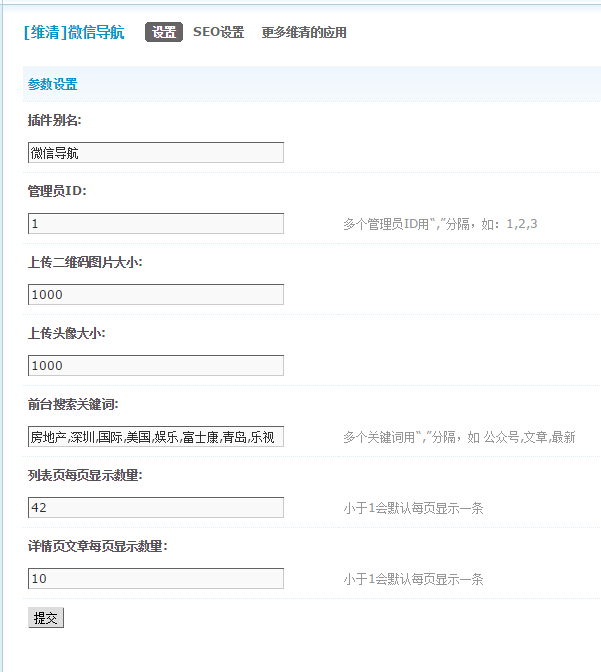Open the SEO设置 tab
601x672 pixels.
click(218, 32)
